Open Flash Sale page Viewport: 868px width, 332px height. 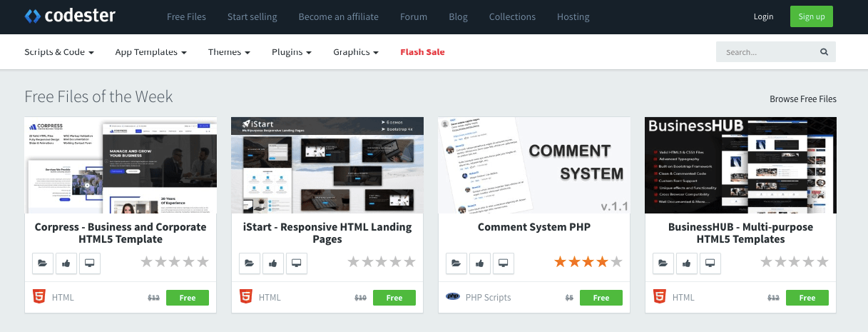coord(422,52)
